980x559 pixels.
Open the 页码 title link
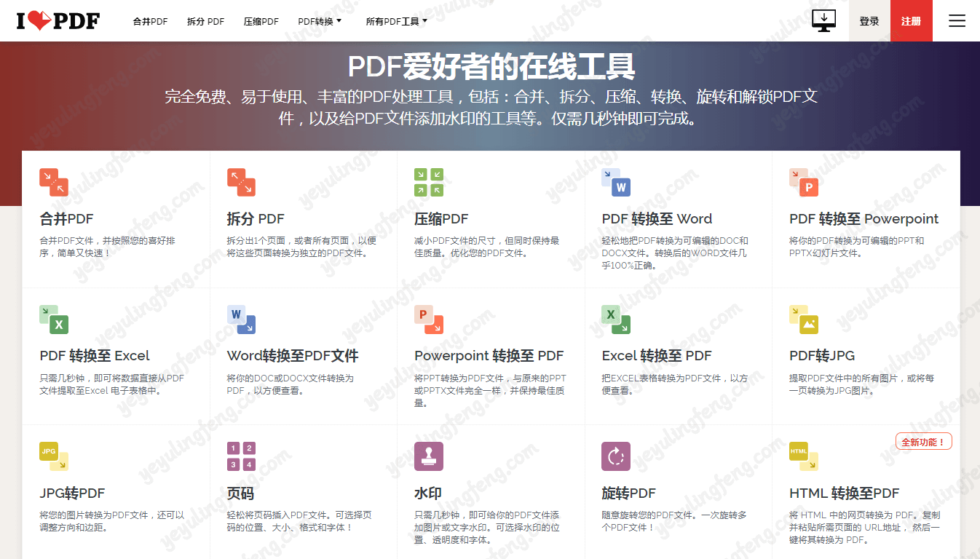240,493
